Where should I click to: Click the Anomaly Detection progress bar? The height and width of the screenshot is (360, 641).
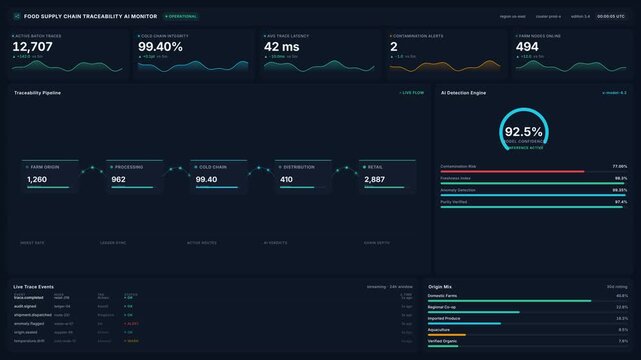coord(533,195)
